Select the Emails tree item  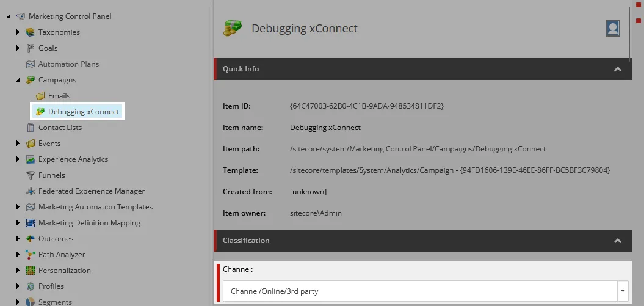click(59, 96)
